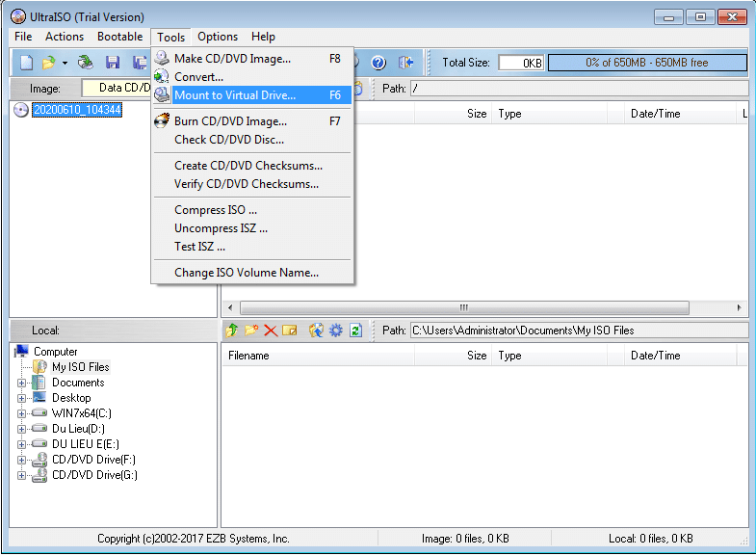The width and height of the screenshot is (756, 556).
Task: Click the Burn CD/DVD Image flame icon
Action: [162, 120]
